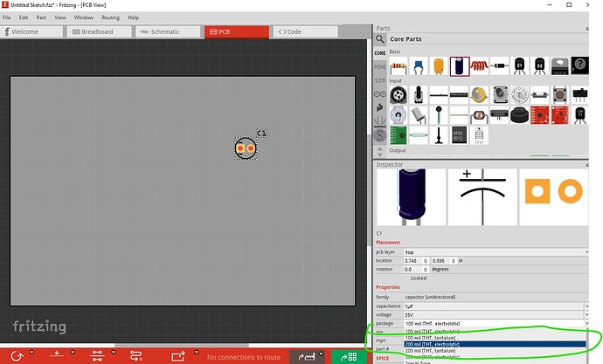Click the canvas horizontal scrollbar
Viewport: 603px width, 364px height.
click(182, 345)
